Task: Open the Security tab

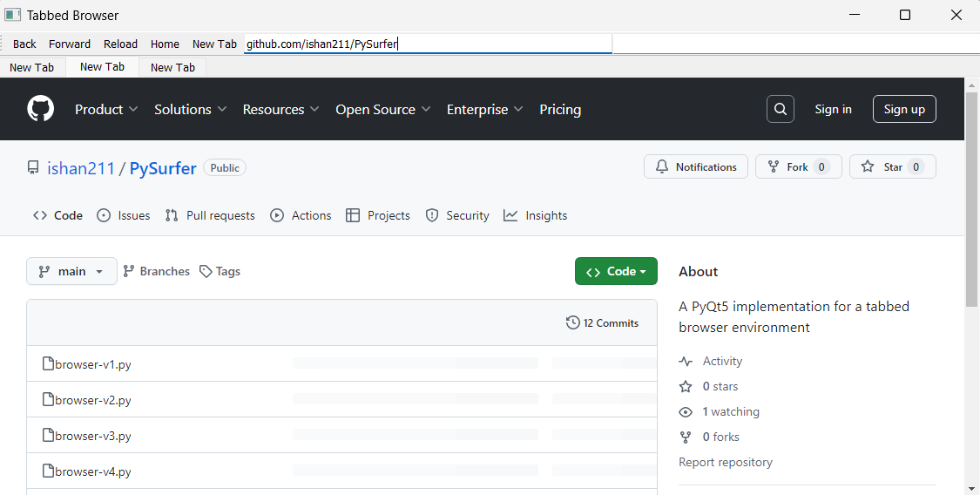Action: (x=456, y=215)
